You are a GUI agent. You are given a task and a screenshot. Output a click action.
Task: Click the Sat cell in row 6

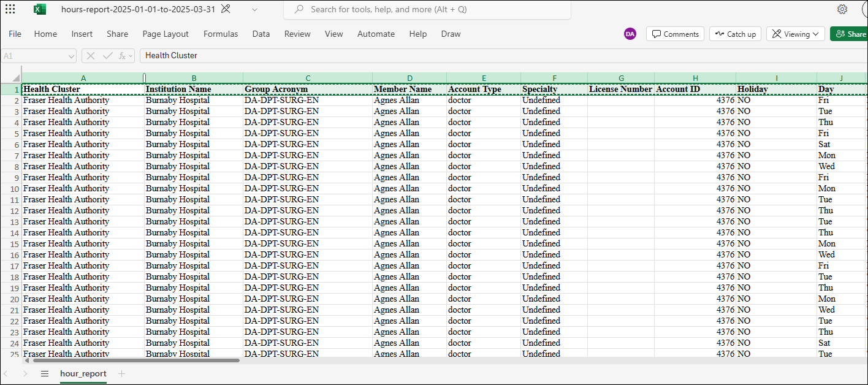tap(841, 144)
